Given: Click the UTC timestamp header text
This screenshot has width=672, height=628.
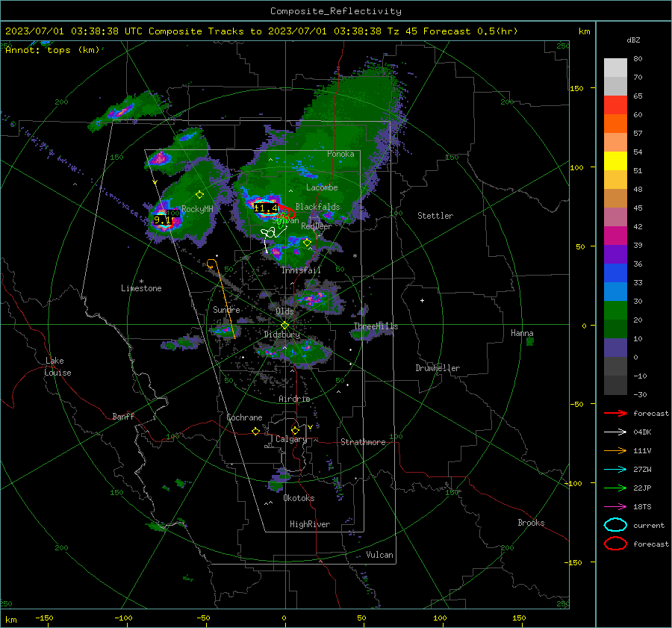Looking at the screenshot, I should (261, 31).
